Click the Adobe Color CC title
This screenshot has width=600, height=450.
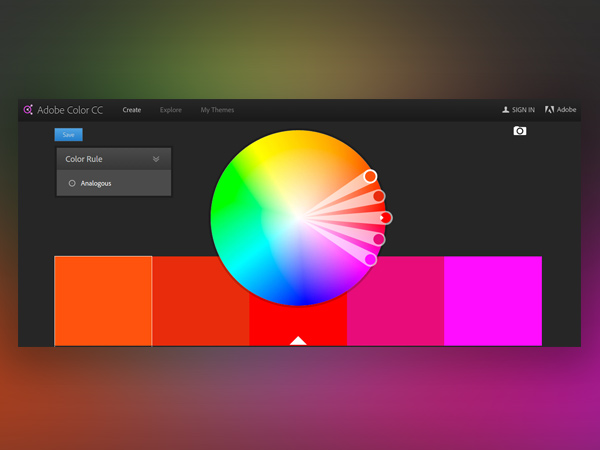(70, 110)
